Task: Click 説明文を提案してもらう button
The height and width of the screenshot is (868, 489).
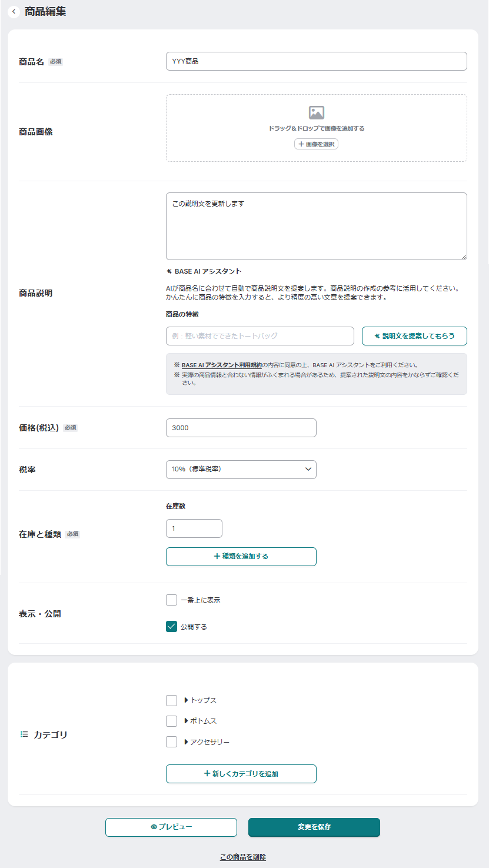Action: (414, 336)
